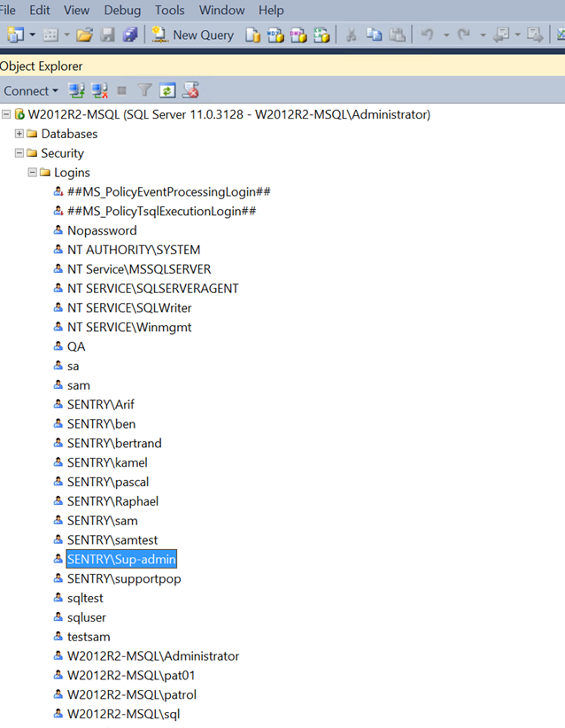The image size is (565, 728).
Task: Open the View menu
Action: point(76,11)
